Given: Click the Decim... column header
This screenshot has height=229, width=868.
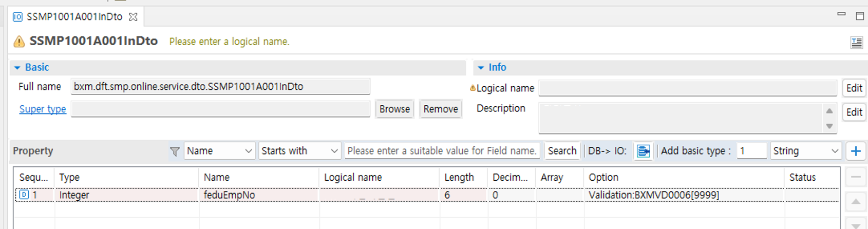Looking at the screenshot, I should click(x=511, y=177).
